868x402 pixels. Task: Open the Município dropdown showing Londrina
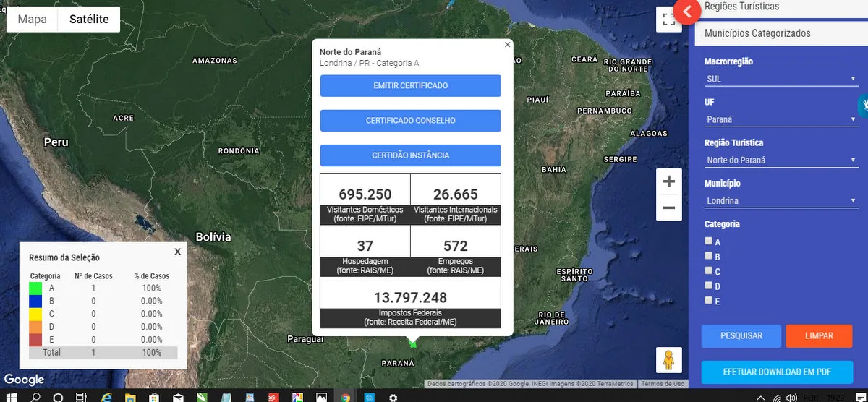coord(781,201)
